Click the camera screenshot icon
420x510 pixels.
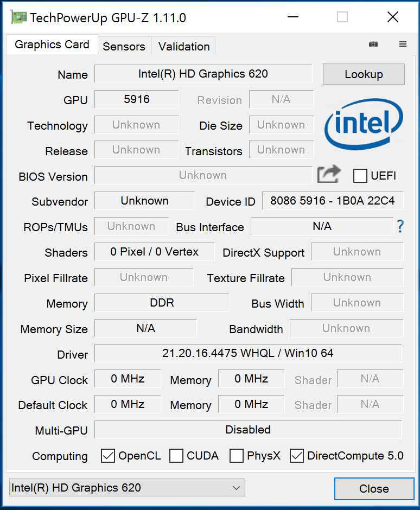pos(373,44)
